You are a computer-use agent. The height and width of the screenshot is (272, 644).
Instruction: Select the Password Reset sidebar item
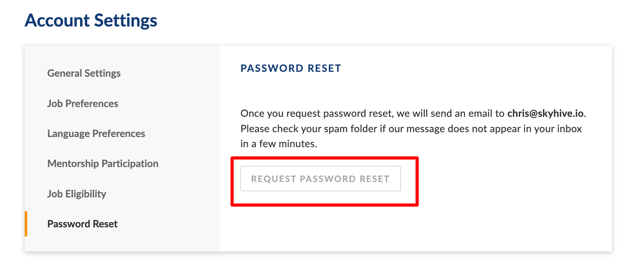coord(82,224)
